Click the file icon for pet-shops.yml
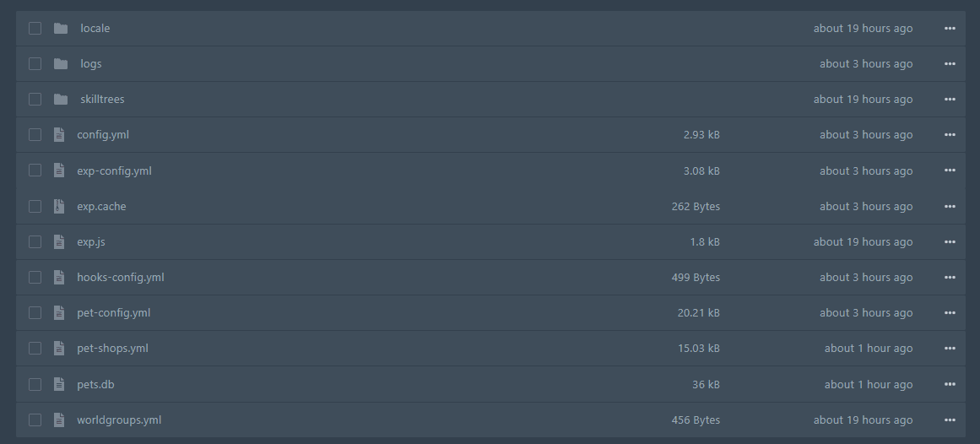Viewport: 980px width, 444px height. point(59,348)
